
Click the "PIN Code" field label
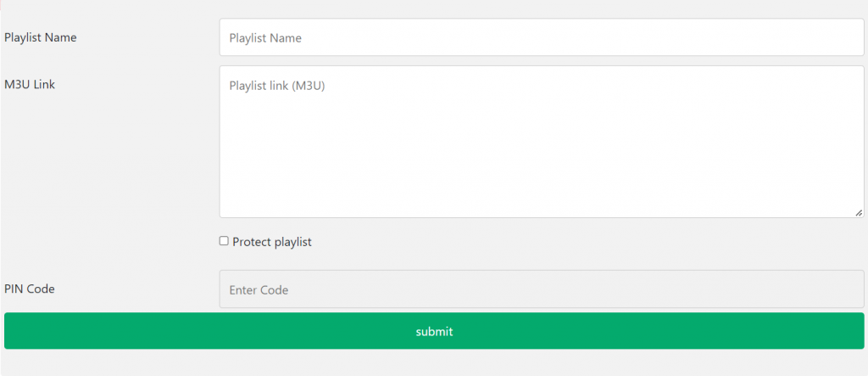(30, 289)
